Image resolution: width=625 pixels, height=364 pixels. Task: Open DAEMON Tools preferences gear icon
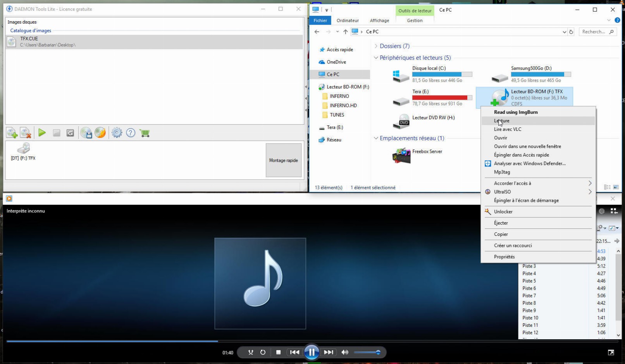[117, 133]
